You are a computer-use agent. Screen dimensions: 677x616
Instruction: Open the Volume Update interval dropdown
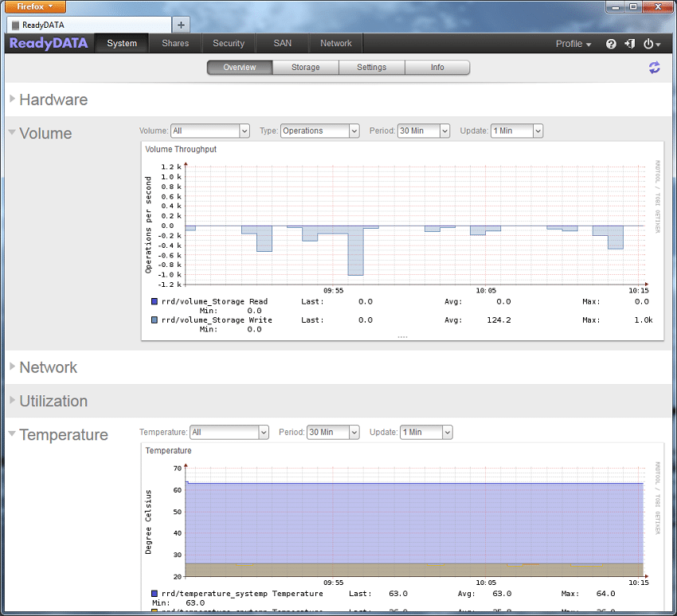pyautogui.click(x=517, y=131)
